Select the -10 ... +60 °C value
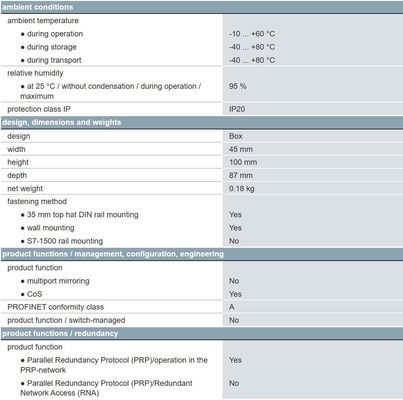 pyautogui.click(x=252, y=34)
